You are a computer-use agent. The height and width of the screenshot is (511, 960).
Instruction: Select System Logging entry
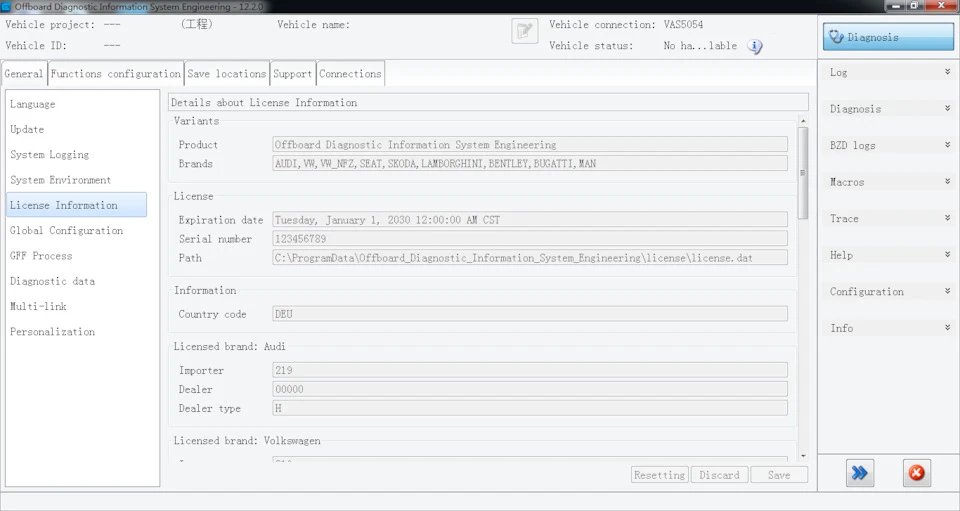[50, 154]
